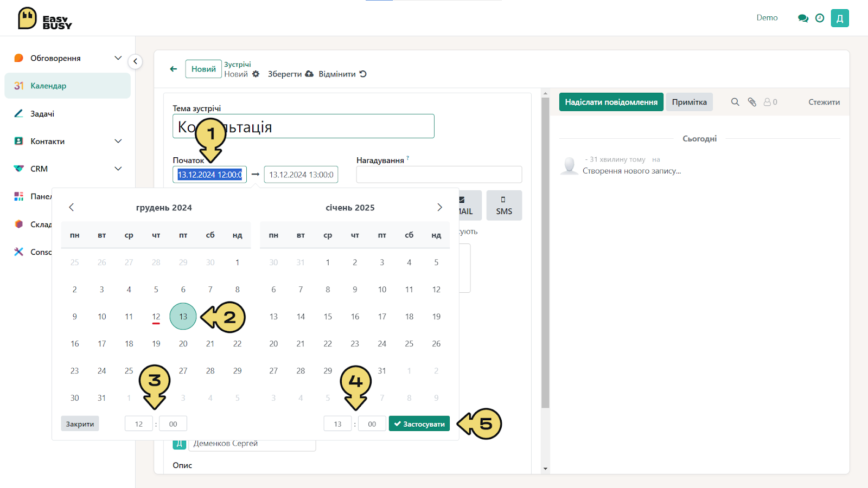Click Закрити to close the date picker
The height and width of the screenshot is (488, 868).
[80, 423]
